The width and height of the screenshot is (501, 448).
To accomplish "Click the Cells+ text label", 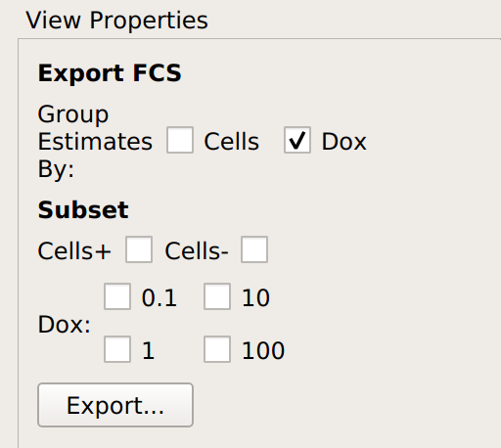I will pyautogui.click(x=74, y=251).
